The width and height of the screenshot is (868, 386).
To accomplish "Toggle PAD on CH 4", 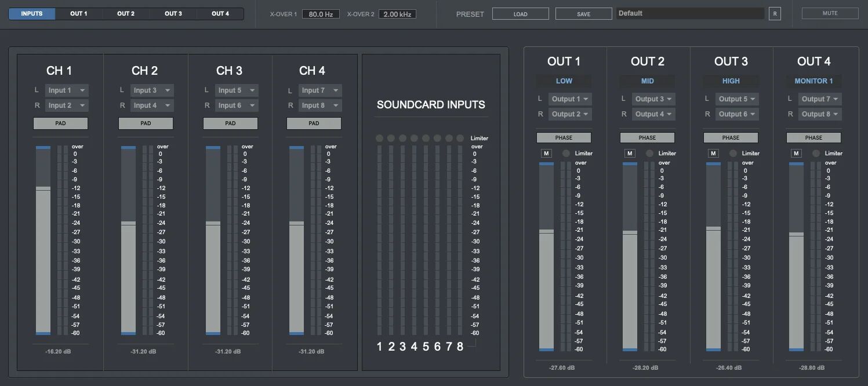I will [314, 123].
